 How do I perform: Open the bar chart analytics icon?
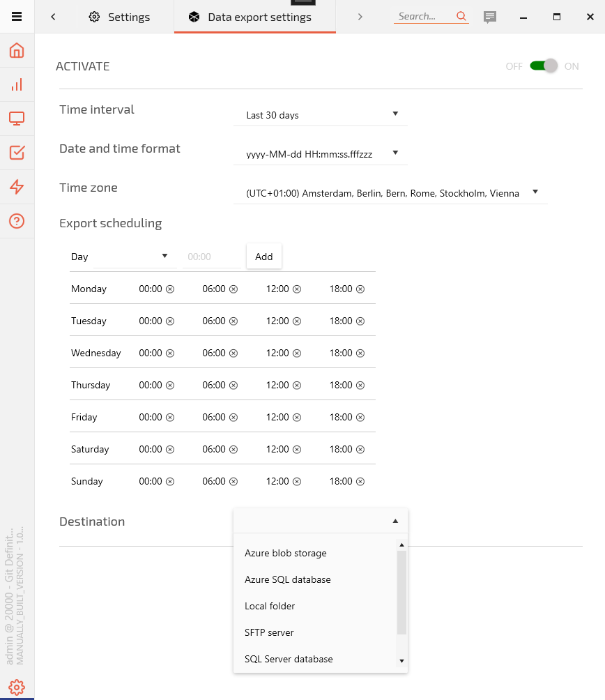17,85
